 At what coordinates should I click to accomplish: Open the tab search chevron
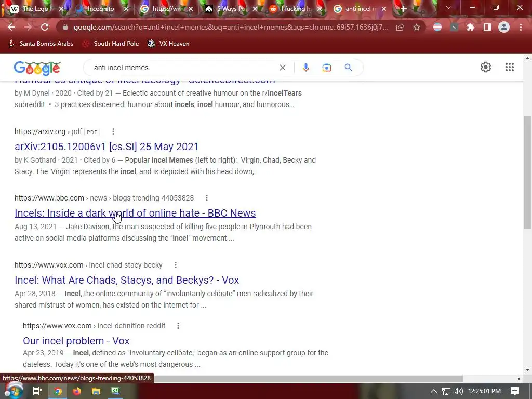point(448,7)
